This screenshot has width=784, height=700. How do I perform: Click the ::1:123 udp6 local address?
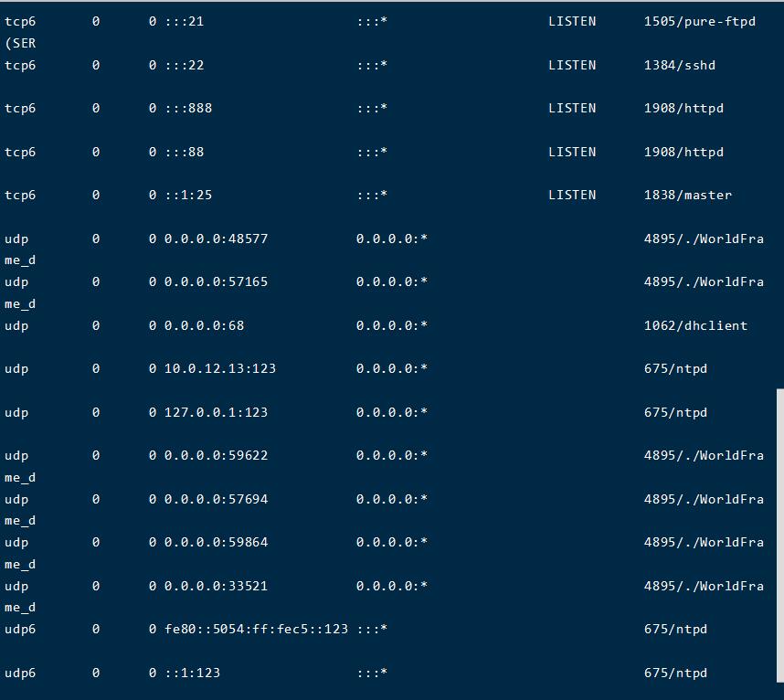[192, 673]
